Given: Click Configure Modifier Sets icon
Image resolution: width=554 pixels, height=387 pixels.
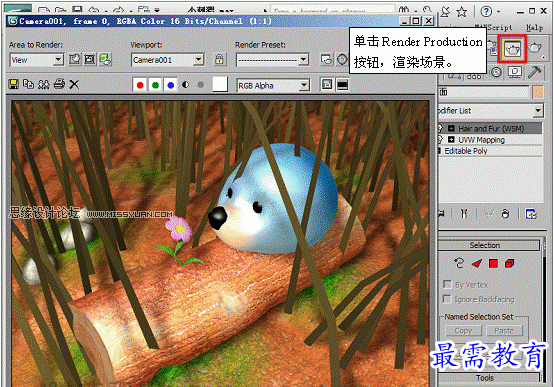Looking at the screenshot, I should click(x=531, y=213).
